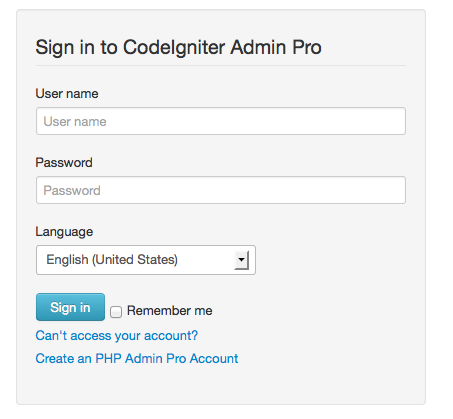Click the "Password" field label
Image resolution: width=453 pixels, height=419 pixels.
(64, 163)
